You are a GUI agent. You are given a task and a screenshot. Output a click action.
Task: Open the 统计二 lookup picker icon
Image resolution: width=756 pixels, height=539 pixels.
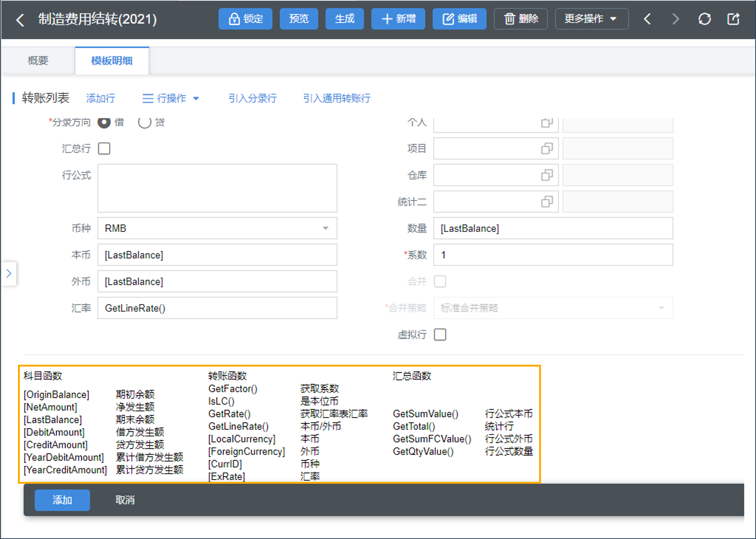point(547,202)
